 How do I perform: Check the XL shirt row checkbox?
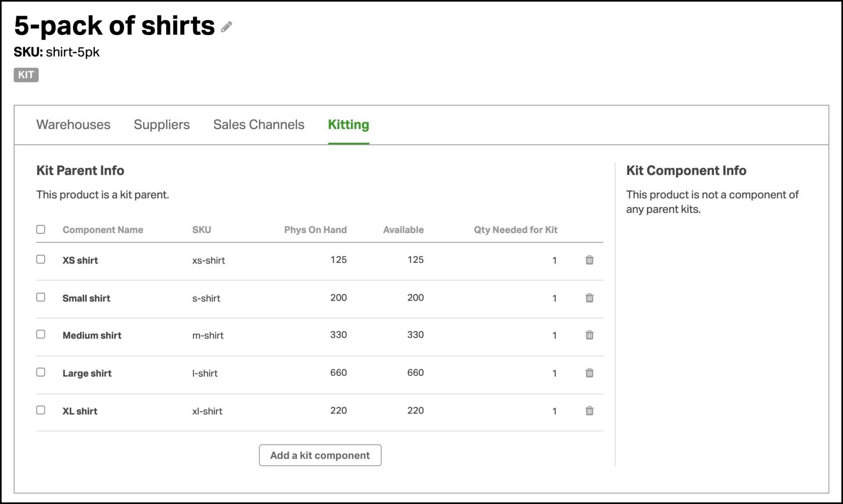[x=41, y=410]
